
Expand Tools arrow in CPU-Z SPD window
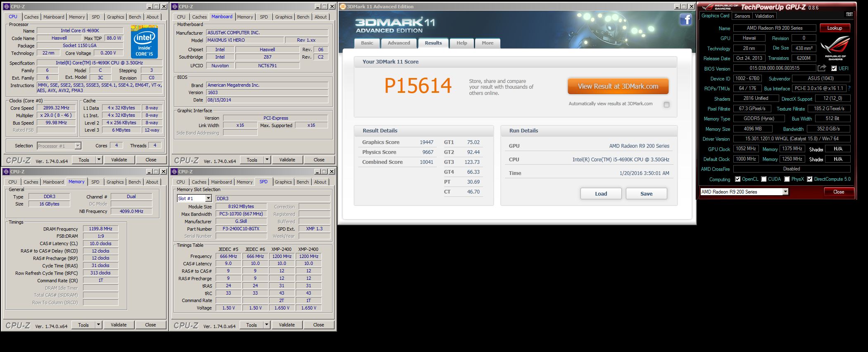(x=266, y=325)
